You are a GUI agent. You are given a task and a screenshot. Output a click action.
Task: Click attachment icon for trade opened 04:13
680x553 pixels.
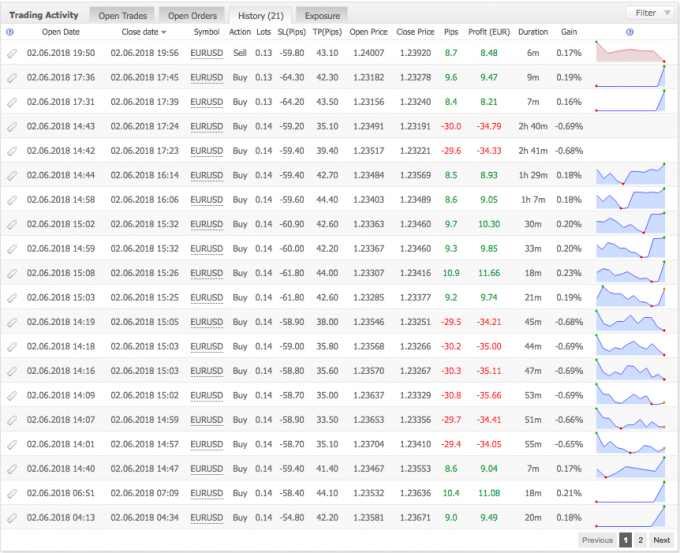12,518
